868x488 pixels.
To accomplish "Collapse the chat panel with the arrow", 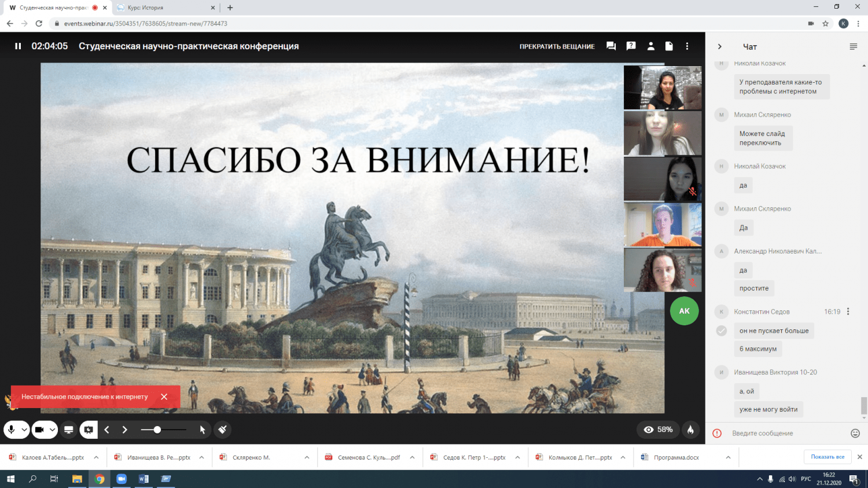I will pyautogui.click(x=720, y=46).
